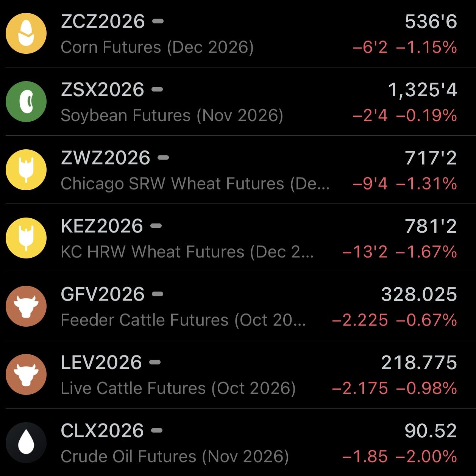Open the Soybean Futures (Nov 2026) listing
Image resolution: width=476 pixels, height=476 pixels.
238,102
